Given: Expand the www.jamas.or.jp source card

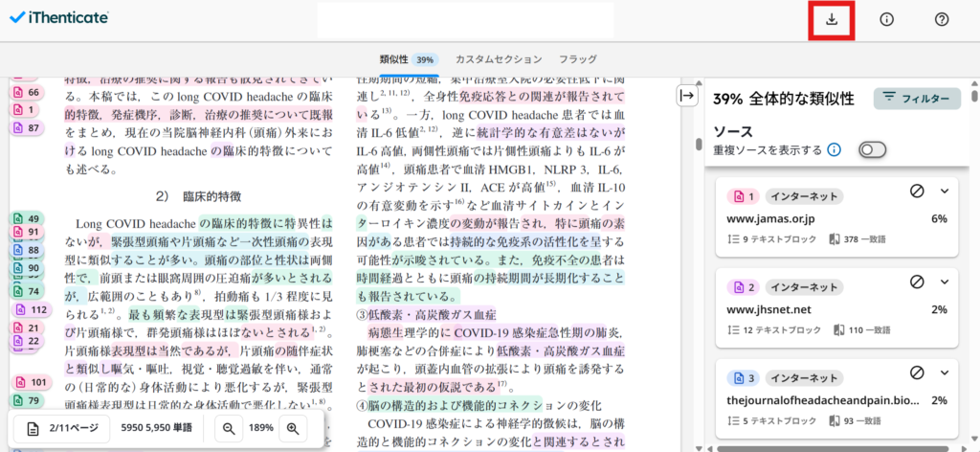Looking at the screenshot, I should (x=944, y=192).
